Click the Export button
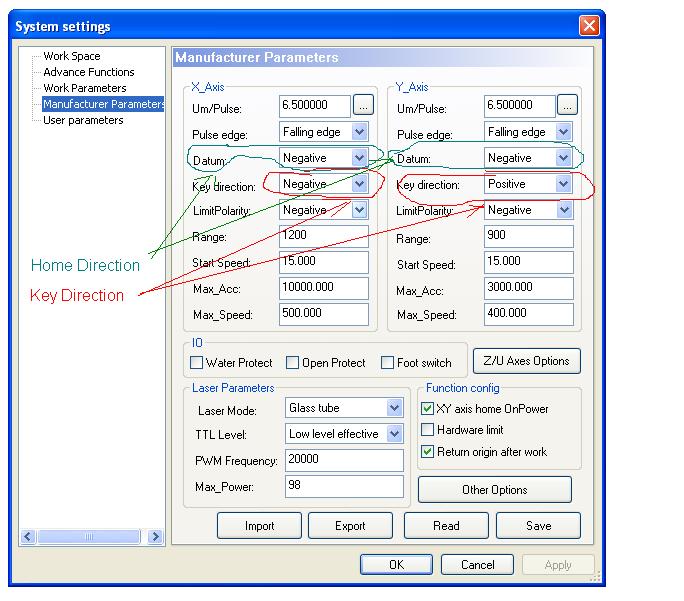 point(350,526)
